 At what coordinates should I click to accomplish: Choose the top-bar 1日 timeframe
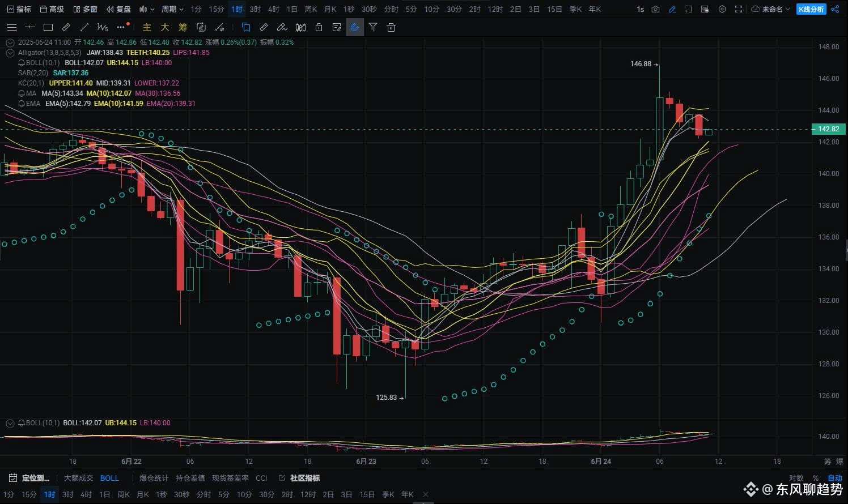pos(292,9)
